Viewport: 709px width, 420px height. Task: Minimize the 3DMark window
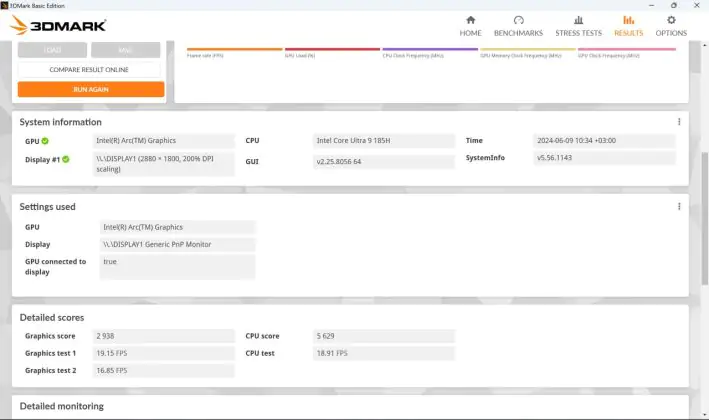coord(651,5)
